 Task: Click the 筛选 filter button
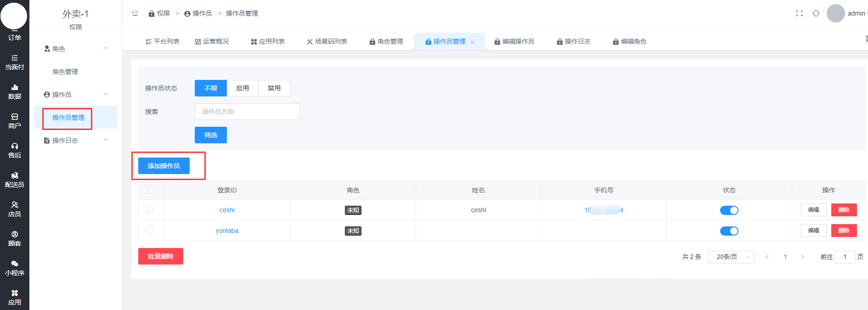pos(211,135)
